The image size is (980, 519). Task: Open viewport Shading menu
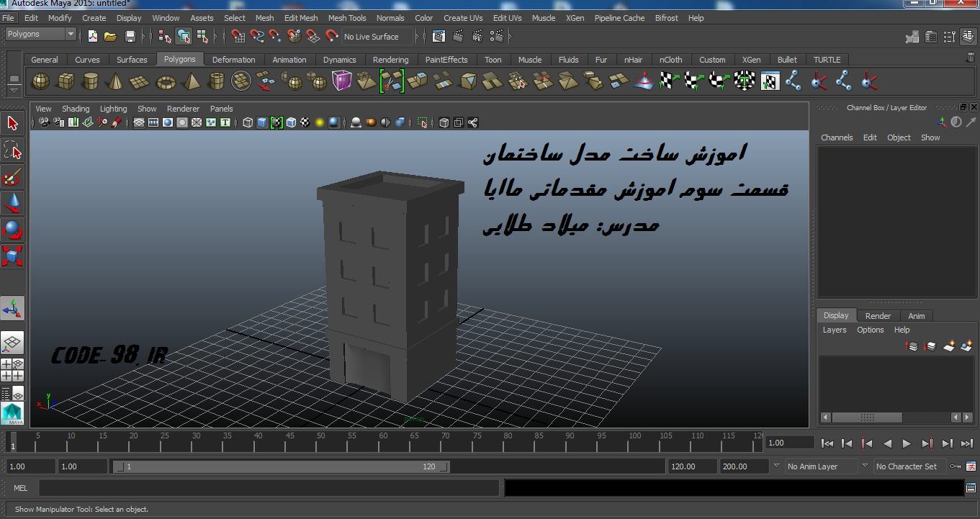click(x=76, y=109)
